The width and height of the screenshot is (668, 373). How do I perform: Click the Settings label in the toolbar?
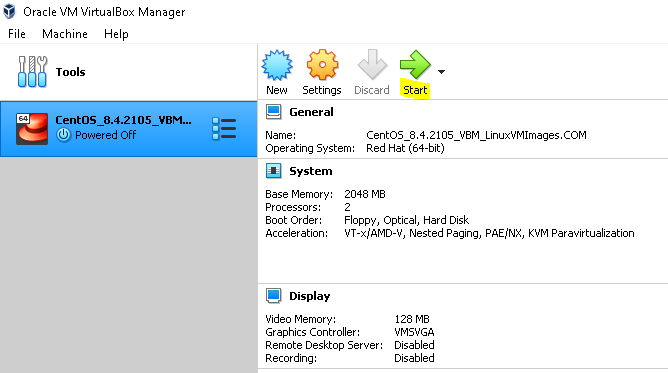322,90
